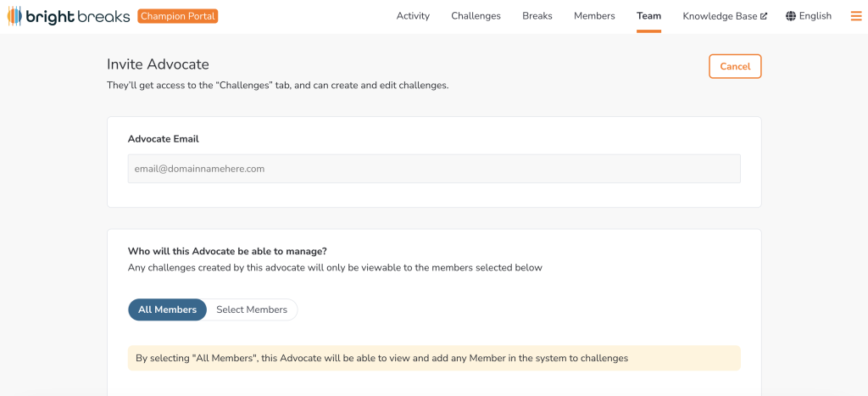The width and height of the screenshot is (868, 396).
Task: Focus the Advocate Email input field
Action: coord(434,169)
